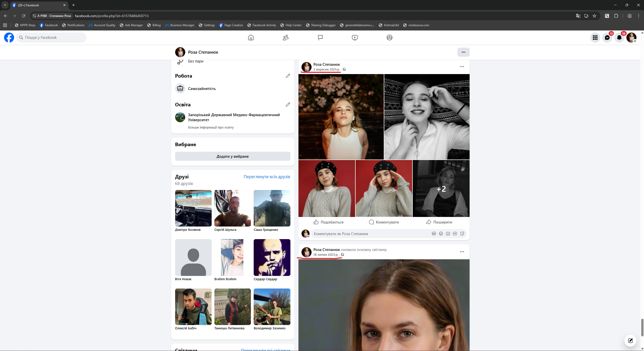This screenshot has height=351, width=644.
Task: Open three-dot options on September 2 post
Action: tap(462, 67)
